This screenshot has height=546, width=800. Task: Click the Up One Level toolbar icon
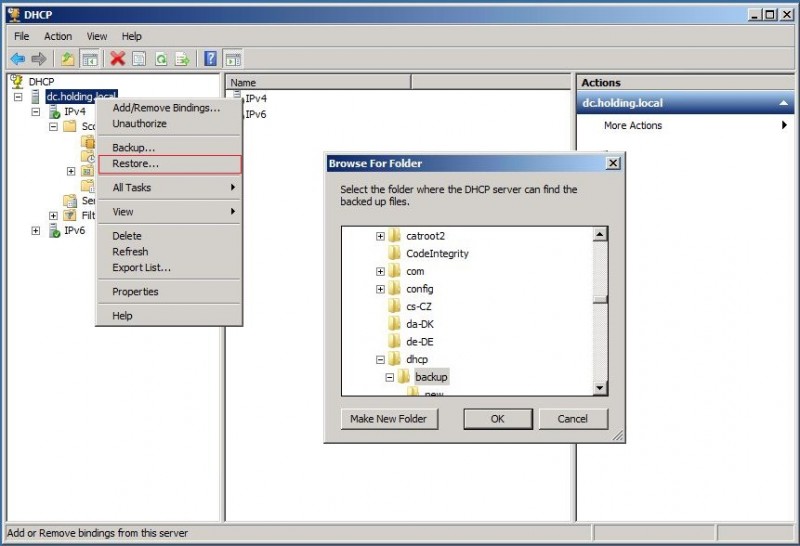[x=67, y=59]
